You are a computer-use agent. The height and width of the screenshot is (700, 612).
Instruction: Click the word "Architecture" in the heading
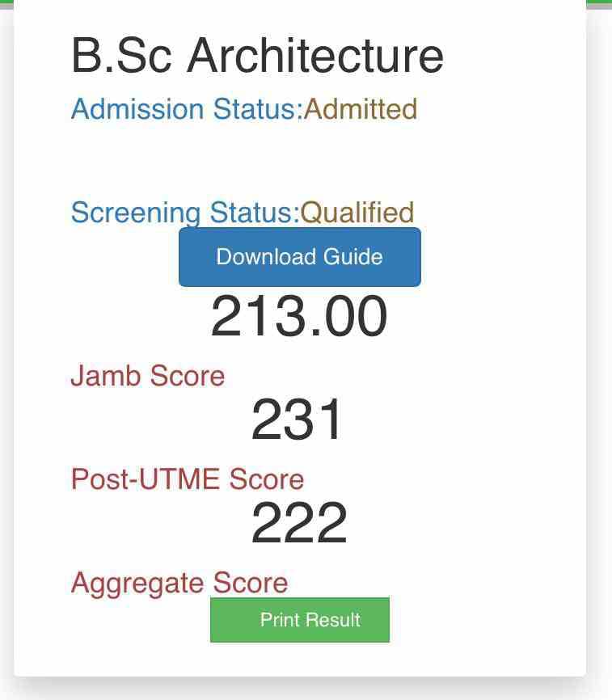coord(315,56)
